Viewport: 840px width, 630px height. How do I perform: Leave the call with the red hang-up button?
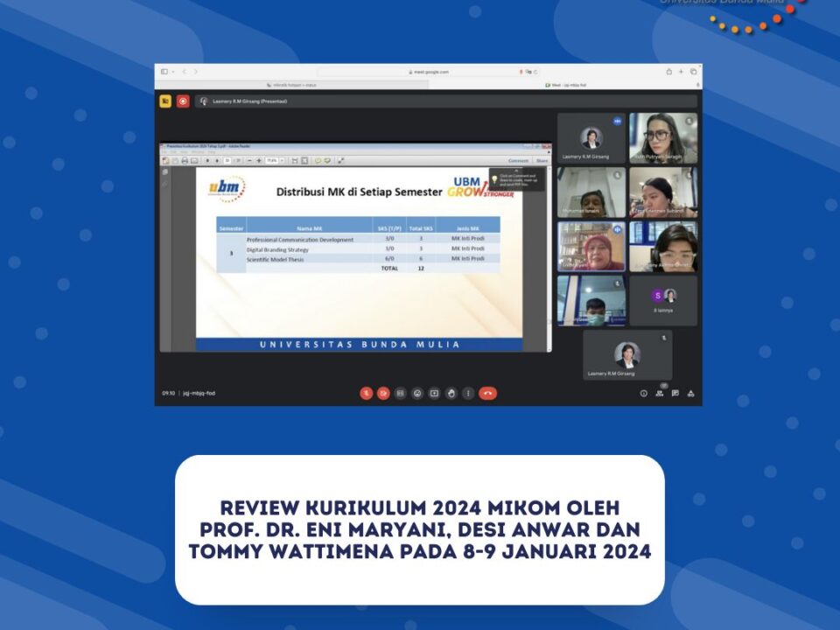pyautogui.click(x=487, y=393)
